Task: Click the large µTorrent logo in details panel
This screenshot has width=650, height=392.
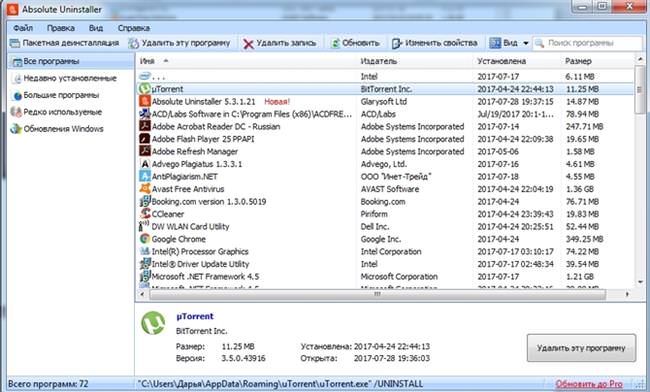Action: pos(153,323)
